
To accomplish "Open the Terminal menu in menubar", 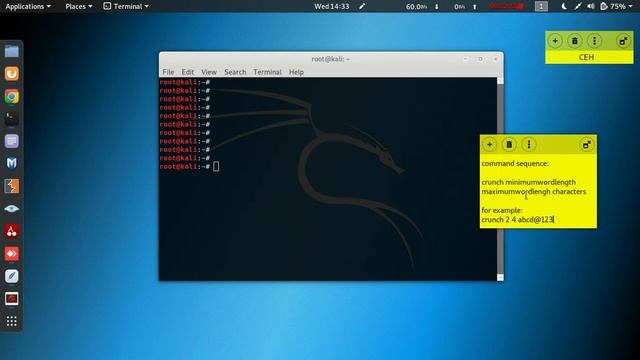I will [x=267, y=72].
